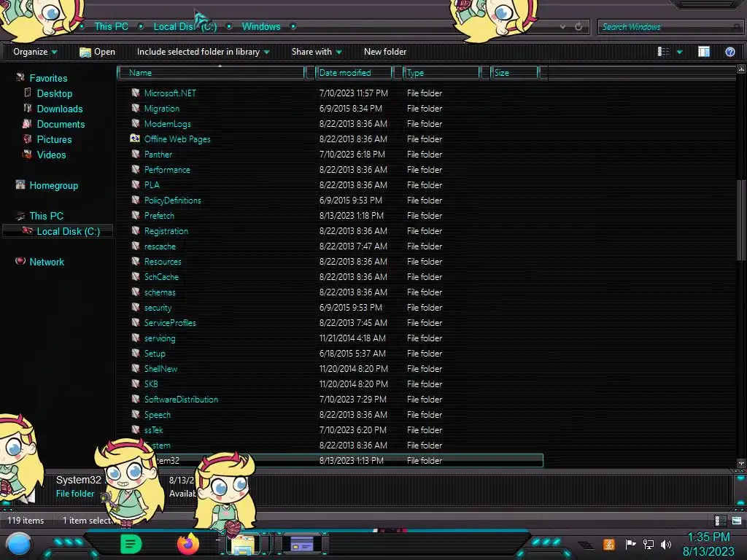Image resolution: width=747 pixels, height=560 pixels.
Task: Select Homegroup in navigation pane
Action: [53, 185]
